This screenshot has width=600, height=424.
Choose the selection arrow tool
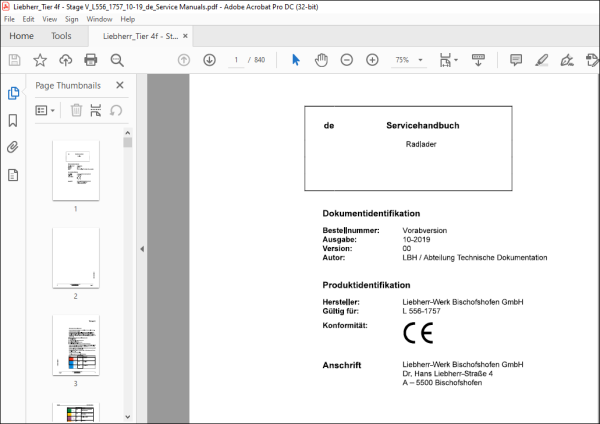coord(296,60)
